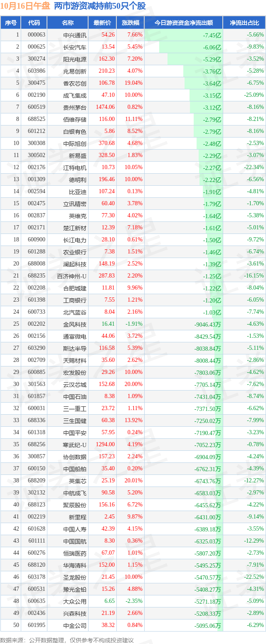Select stock name 新里程
The width and height of the screenshot is (266, 644).
[x=78, y=517]
